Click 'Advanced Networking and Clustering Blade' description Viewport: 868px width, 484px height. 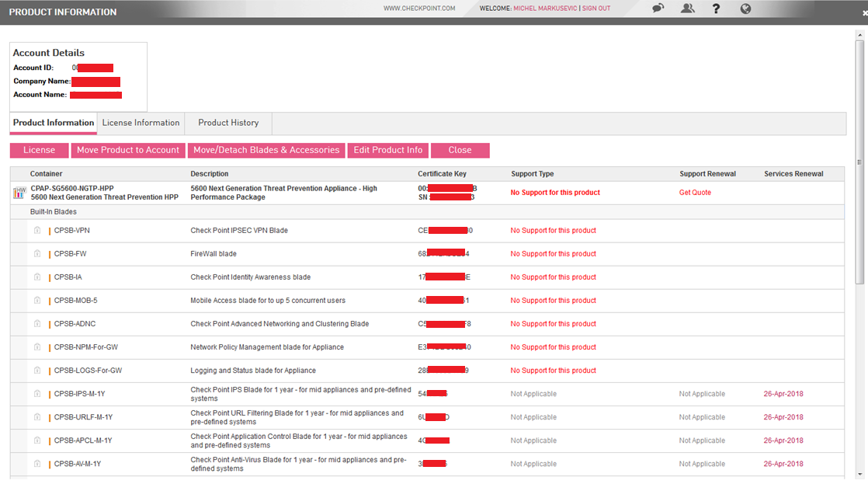coord(279,323)
